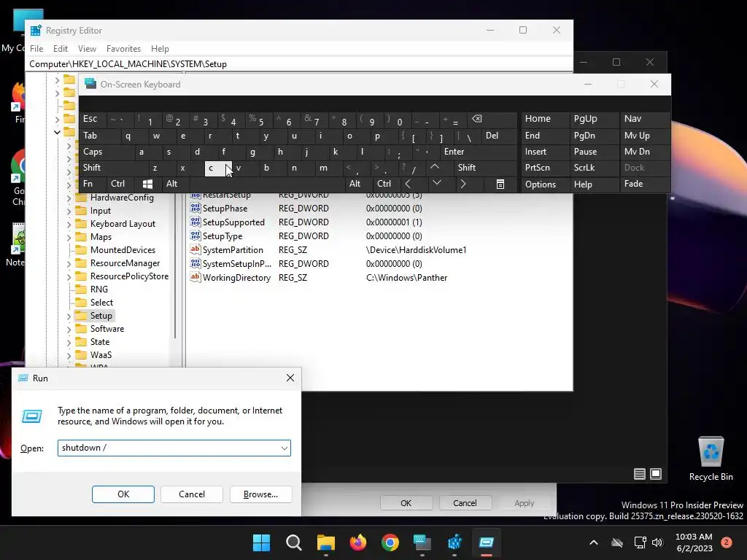747x560 pixels.
Task: Open Recycle Bin on desktop
Action: [x=711, y=458]
